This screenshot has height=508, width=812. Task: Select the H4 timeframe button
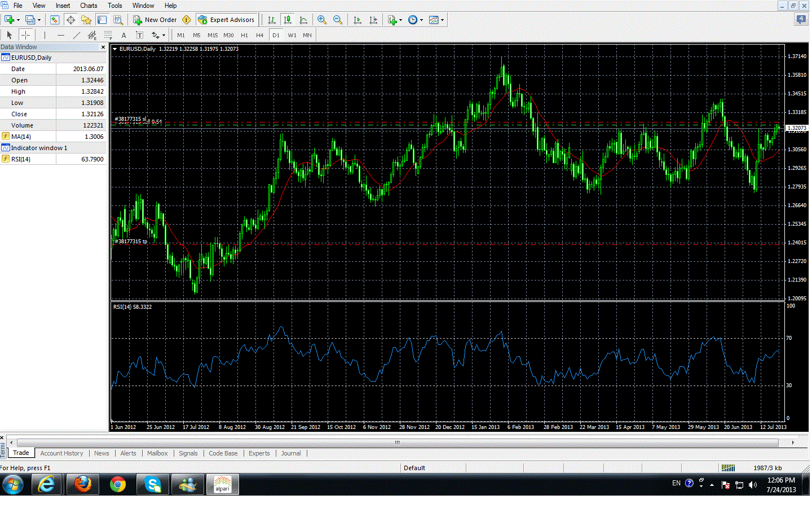259,35
